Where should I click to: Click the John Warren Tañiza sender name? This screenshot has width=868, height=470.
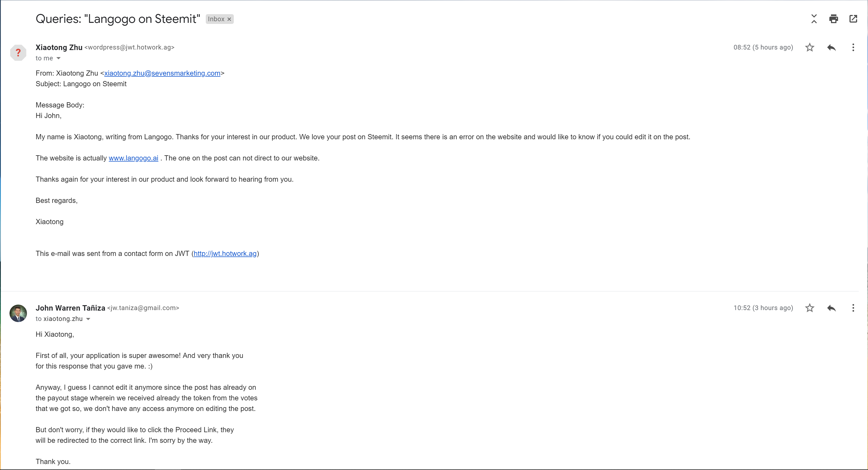pyautogui.click(x=70, y=308)
